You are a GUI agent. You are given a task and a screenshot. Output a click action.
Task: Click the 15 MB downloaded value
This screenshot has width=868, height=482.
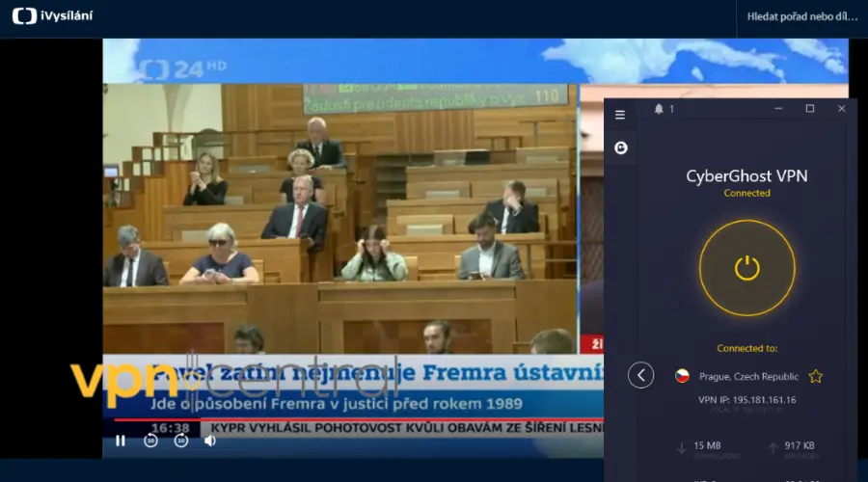(707, 445)
